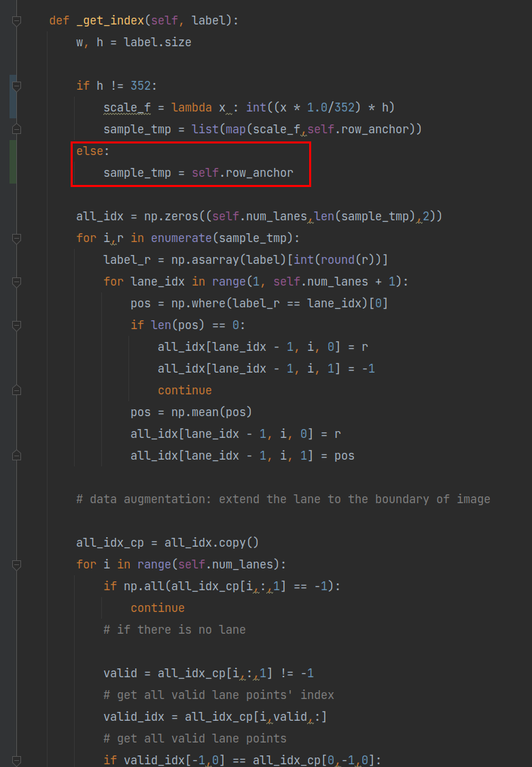
Task: Click '# get all valid lane points' comment
Action: click(x=194, y=738)
